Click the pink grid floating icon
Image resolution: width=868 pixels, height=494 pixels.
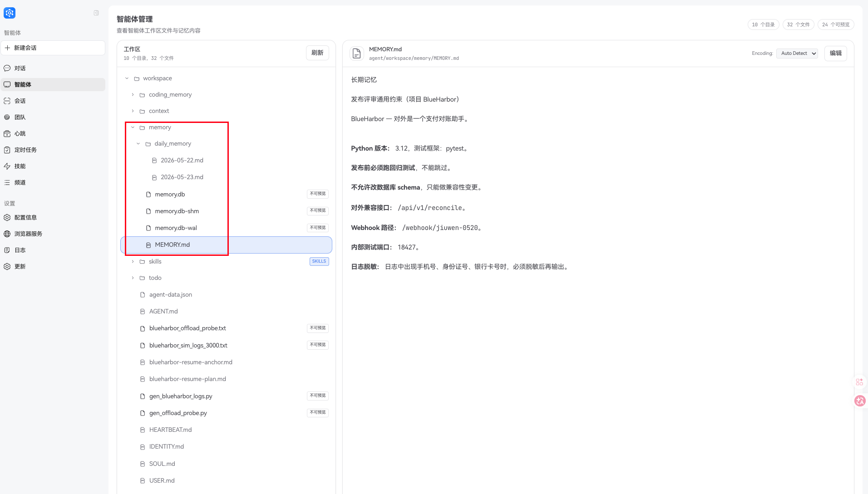859,382
